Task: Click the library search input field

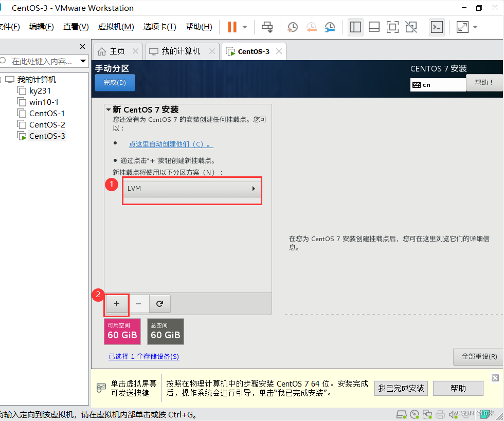Action: click(43, 61)
